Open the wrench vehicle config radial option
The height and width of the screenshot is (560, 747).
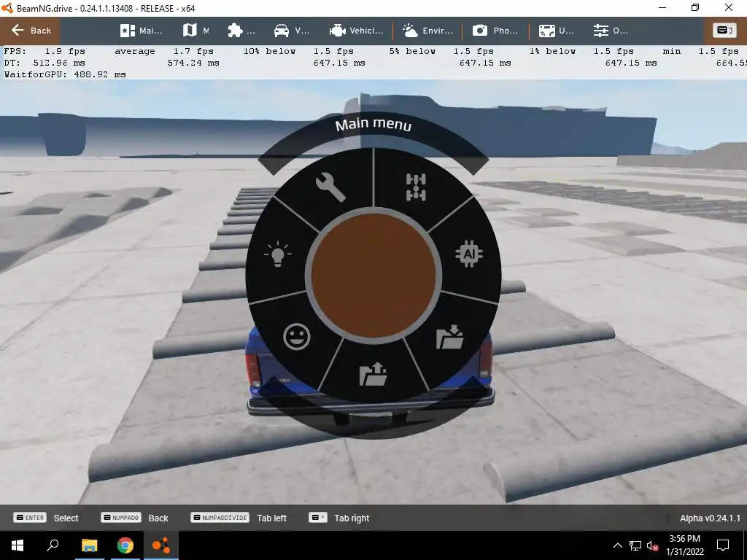pyautogui.click(x=330, y=187)
